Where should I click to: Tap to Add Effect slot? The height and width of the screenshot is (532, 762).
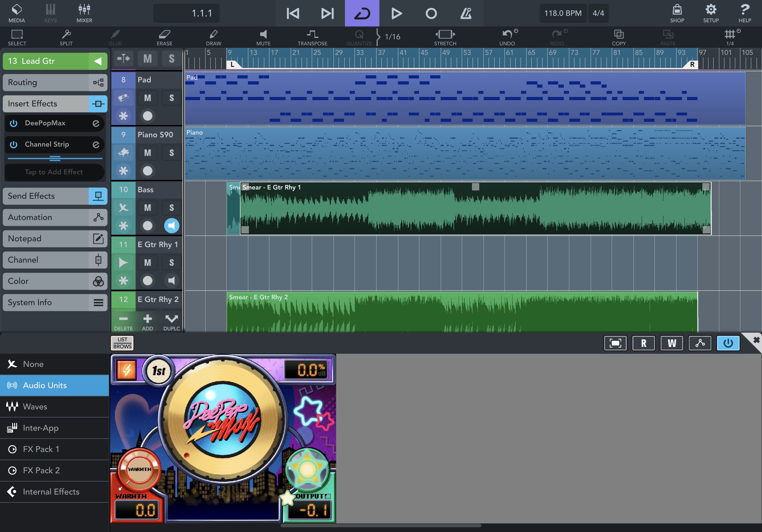pos(54,172)
